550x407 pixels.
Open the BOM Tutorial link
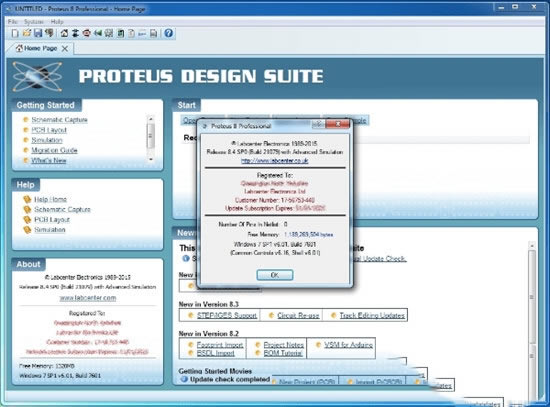coord(283,353)
